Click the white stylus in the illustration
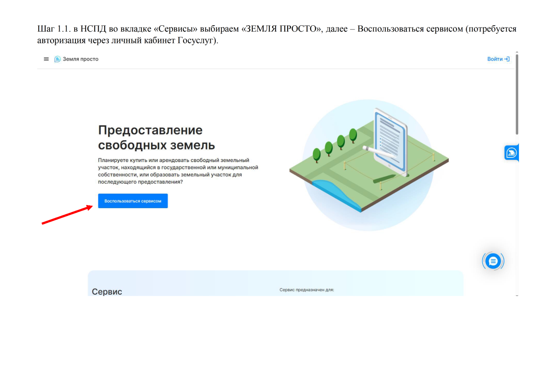 pos(377,152)
